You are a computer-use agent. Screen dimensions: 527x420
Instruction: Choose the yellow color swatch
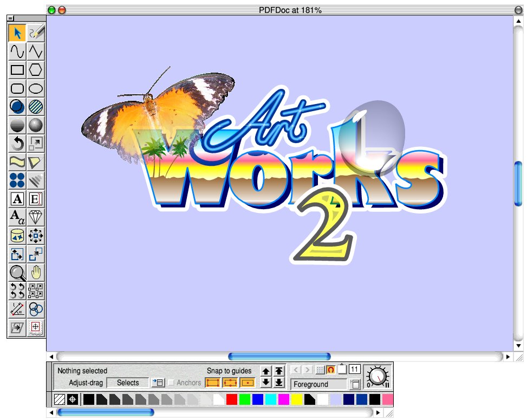(296, 400)
